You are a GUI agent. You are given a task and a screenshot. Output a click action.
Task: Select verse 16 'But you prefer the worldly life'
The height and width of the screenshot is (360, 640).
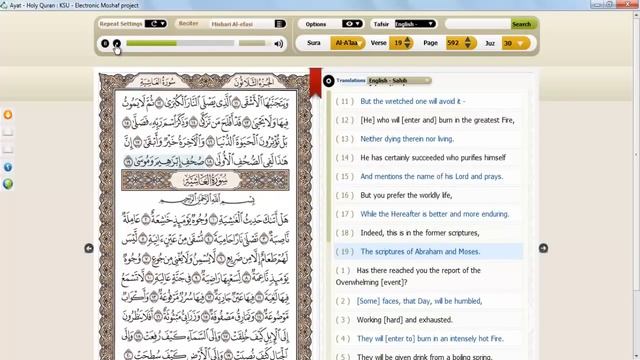click(x=428, y=195)
